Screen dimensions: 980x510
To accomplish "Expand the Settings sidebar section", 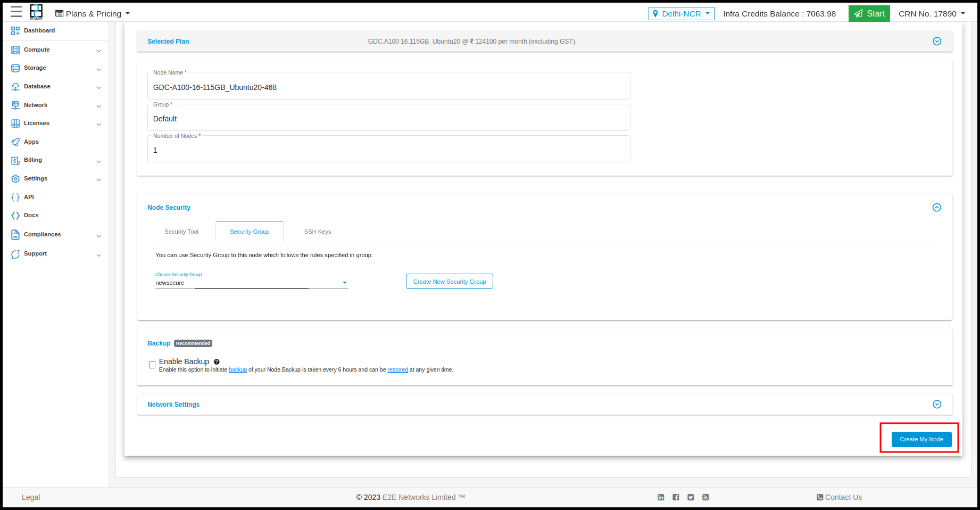I will tap(99, 179).
